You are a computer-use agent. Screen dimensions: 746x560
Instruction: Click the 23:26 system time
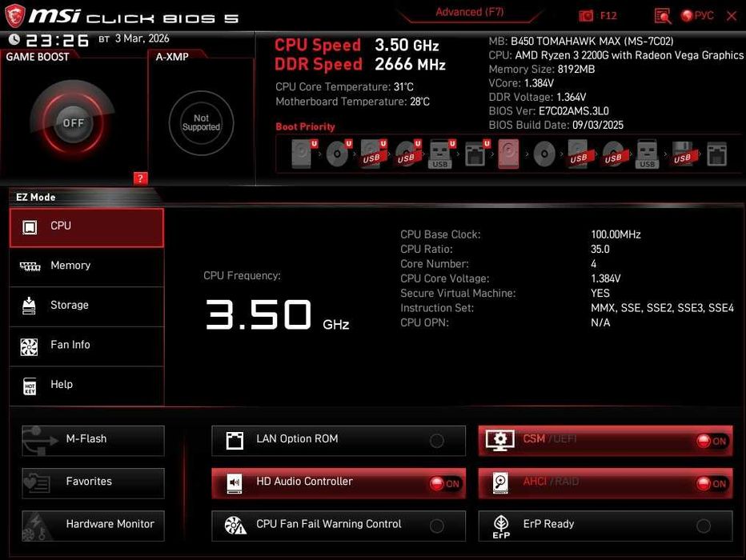[57, 41]
